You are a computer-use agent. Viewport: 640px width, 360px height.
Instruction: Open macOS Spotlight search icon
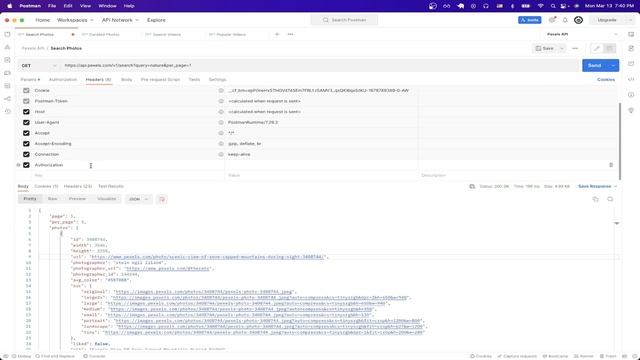click(x=553, y=6)
